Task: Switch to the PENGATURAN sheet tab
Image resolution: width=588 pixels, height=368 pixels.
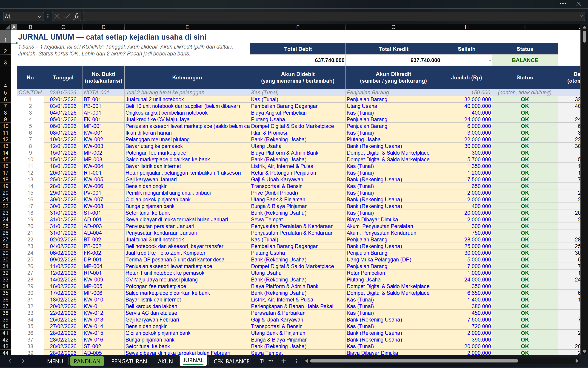Action: tap(129, 361)
